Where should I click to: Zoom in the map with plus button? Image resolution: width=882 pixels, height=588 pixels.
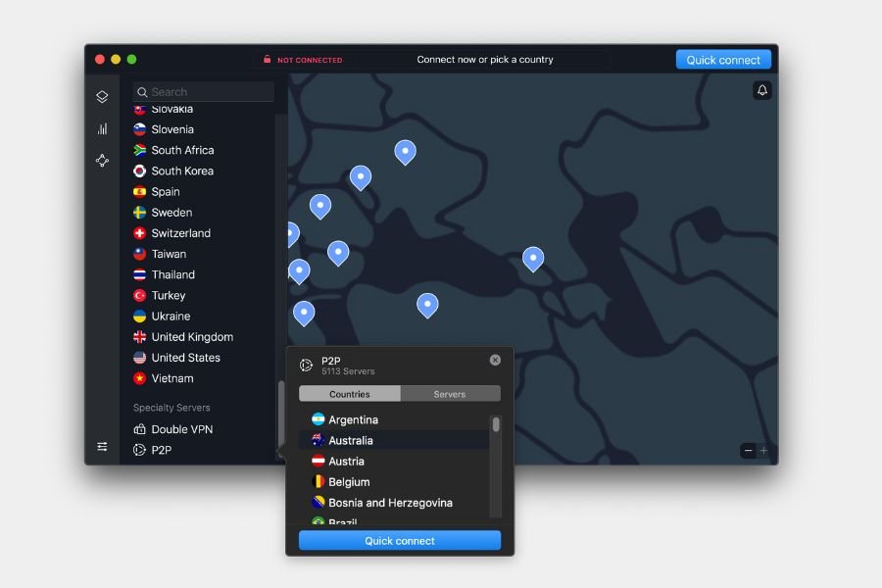[764, 451]
